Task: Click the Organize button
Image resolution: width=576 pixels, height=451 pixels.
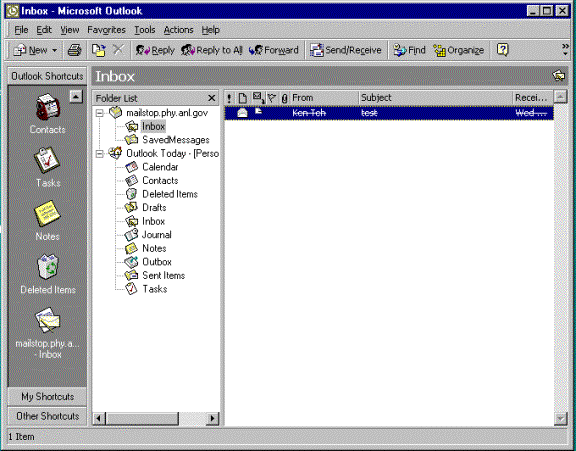Action: click(458, 50)
